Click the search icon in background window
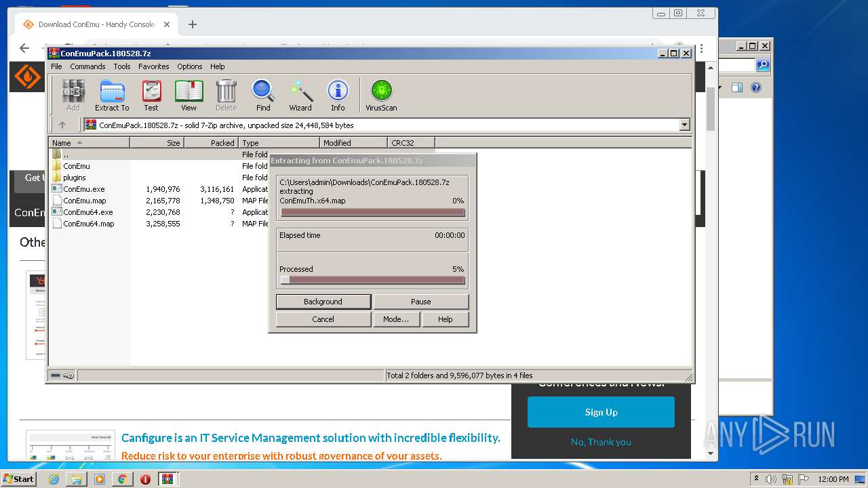 coord(763,65)
